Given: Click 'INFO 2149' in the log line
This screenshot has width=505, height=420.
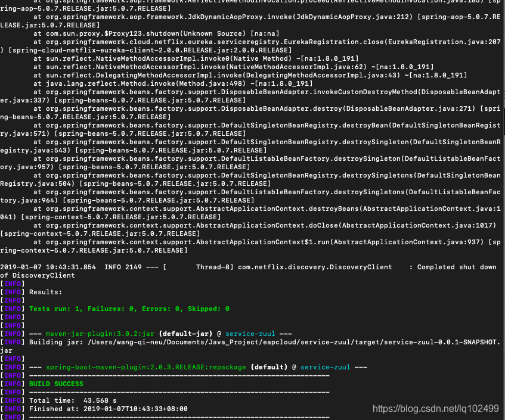Looking at the screenshot, I should (x=123, y=267).
